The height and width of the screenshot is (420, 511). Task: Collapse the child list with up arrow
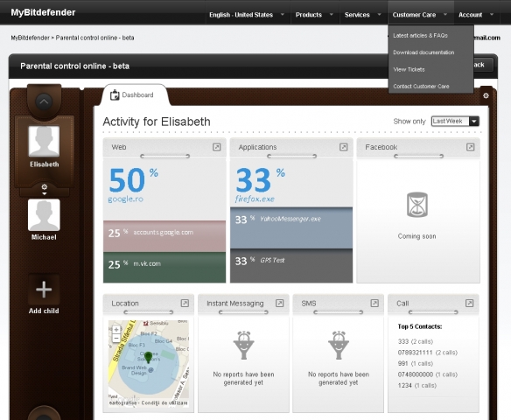click(x=44, y=101)
